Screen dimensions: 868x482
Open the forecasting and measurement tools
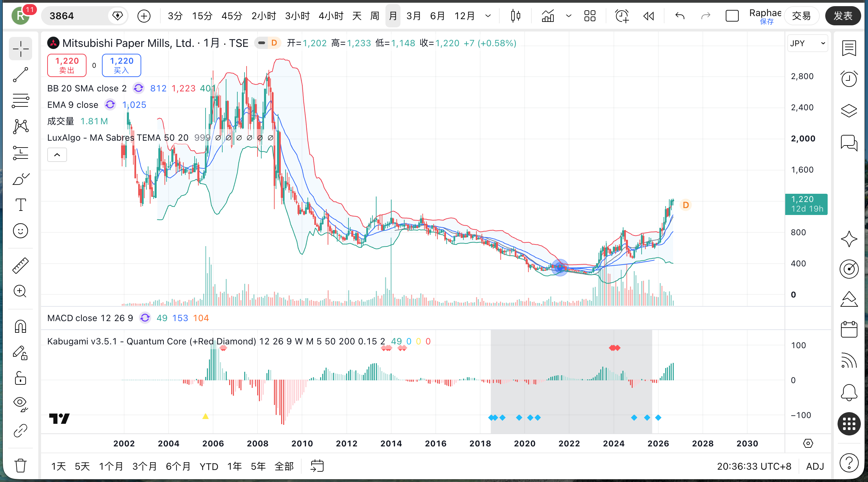pyautogui.click(x=21, y=153)
